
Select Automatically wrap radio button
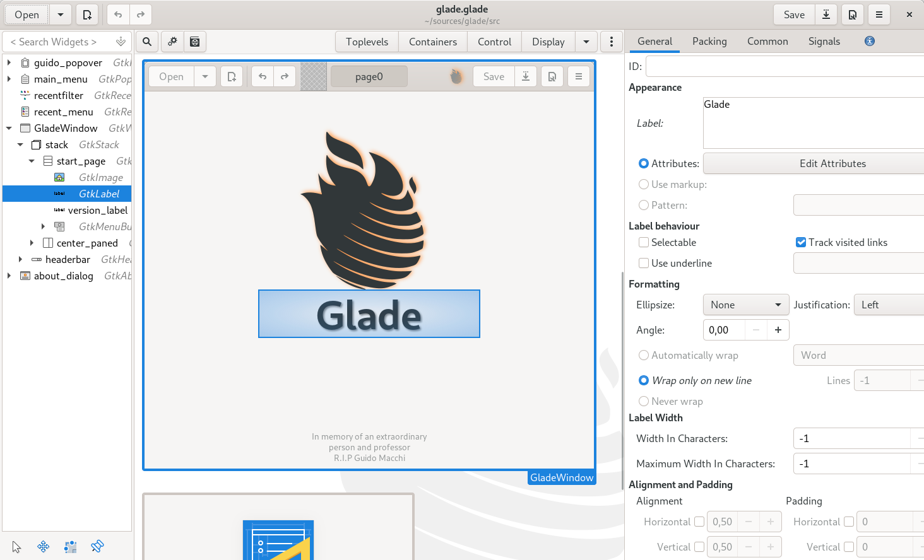point(644,355)
